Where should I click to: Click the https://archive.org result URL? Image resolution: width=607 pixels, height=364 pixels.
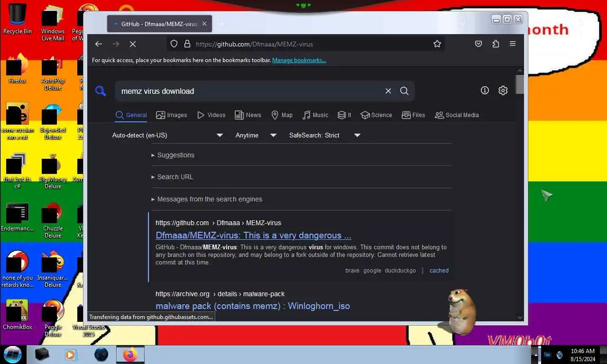(220, 294)
